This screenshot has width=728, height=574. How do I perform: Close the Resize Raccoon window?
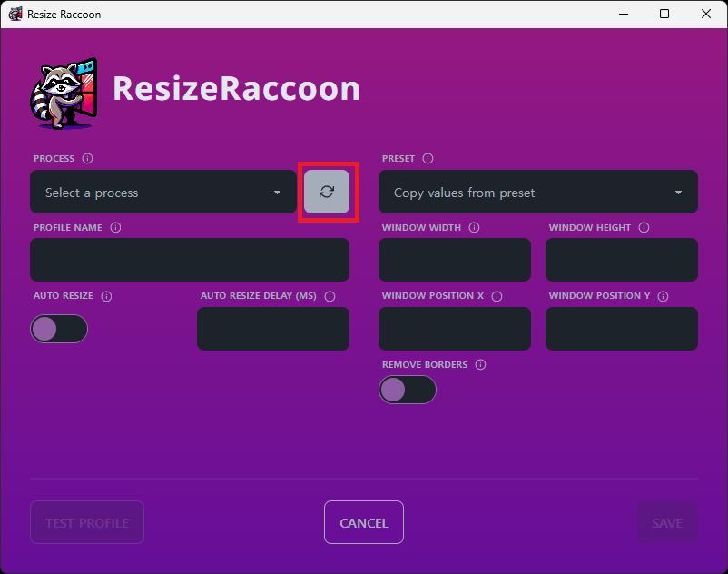[706, 14]
